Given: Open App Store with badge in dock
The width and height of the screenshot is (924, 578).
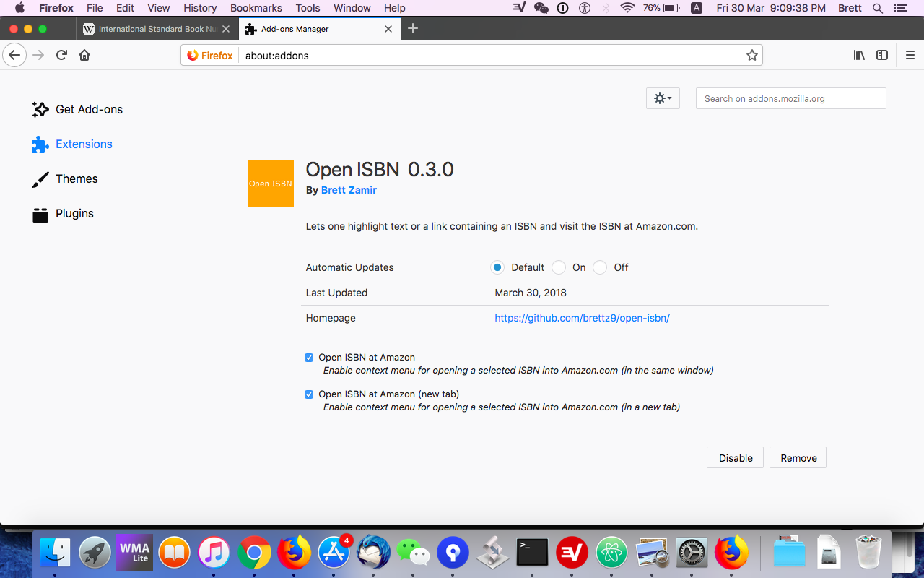Looking at the screenshot, I should 334,553.
